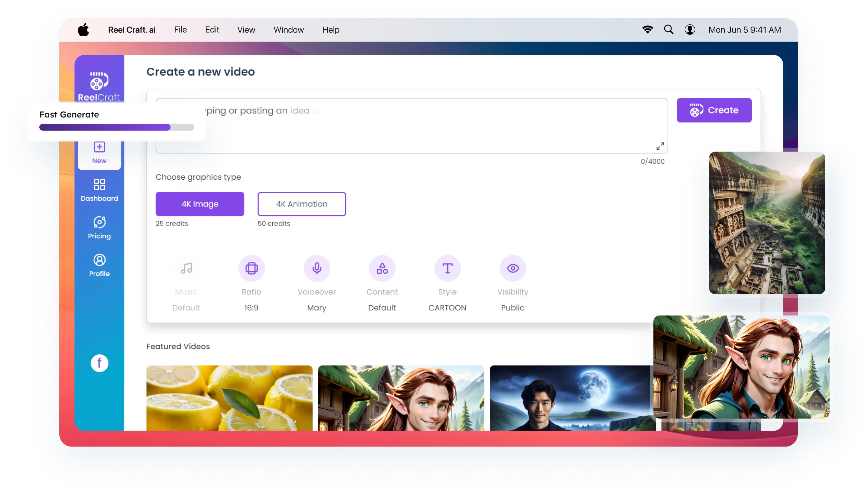
Task: Click the Facebook icon in sidebar
Action: coord(99,363)
